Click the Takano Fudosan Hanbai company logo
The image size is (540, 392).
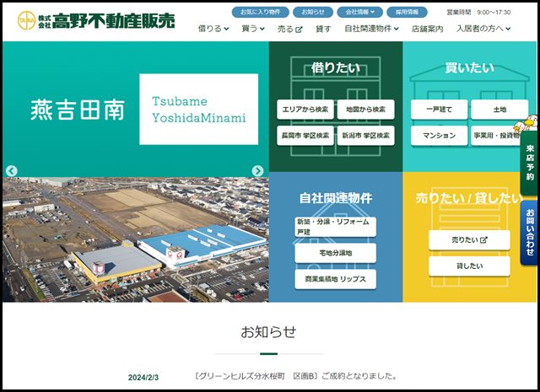click(x=96, y=20)
